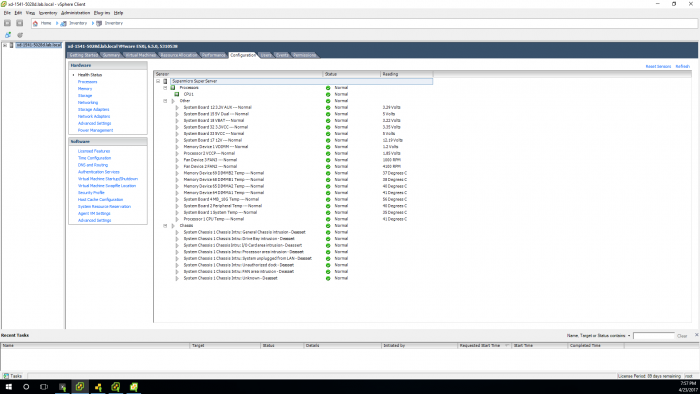
Task: Click the new virtual machine toolbar icon
Action: (x=8, y=35)
